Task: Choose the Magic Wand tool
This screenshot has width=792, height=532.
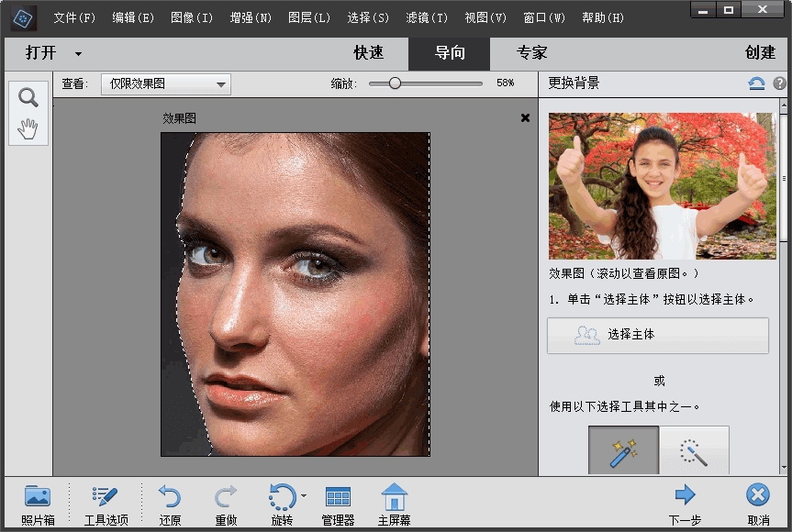Action: 694,449
